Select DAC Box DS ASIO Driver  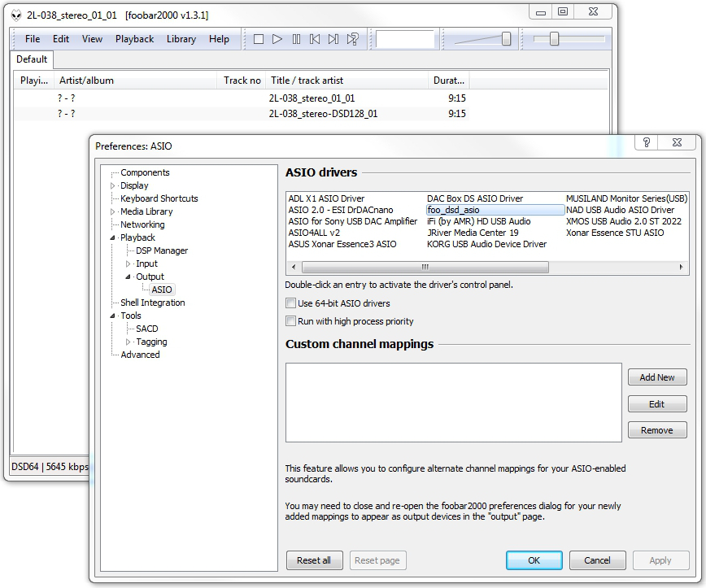click(x=475, y=198)
